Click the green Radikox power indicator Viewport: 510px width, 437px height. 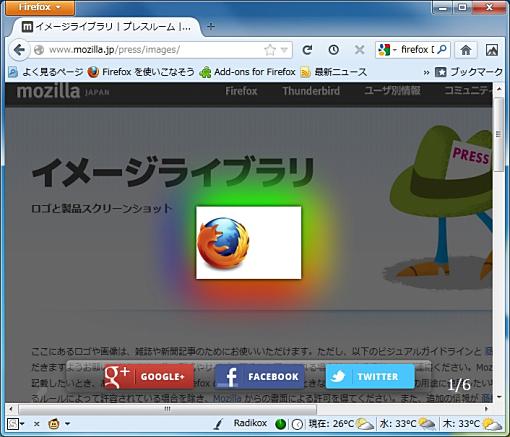pos(280,424)
